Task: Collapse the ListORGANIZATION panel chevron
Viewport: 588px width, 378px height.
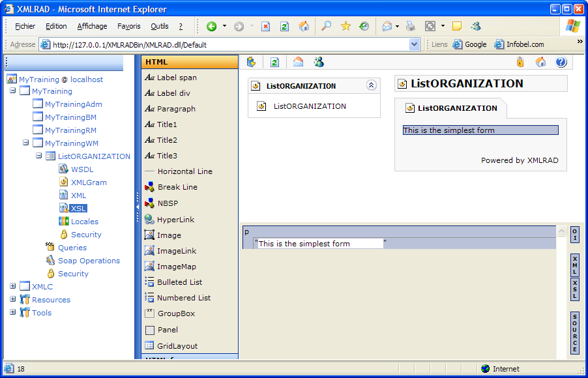Action: 371,85
